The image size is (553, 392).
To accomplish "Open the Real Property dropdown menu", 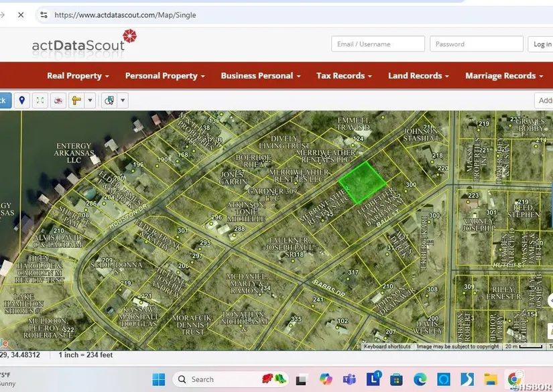I will (x=78, y=76).
